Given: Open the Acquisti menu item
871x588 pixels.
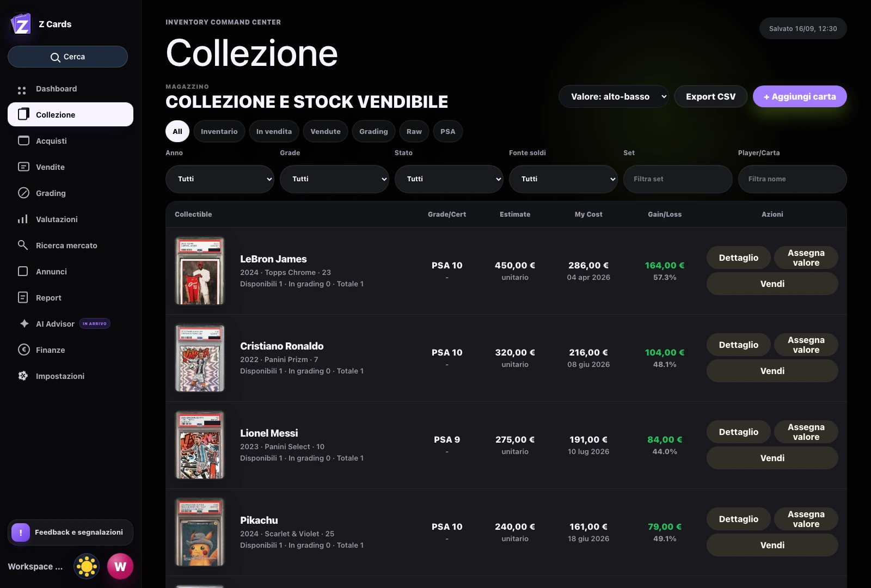Looking at the screenshot, I should click(x=70, y=141).
